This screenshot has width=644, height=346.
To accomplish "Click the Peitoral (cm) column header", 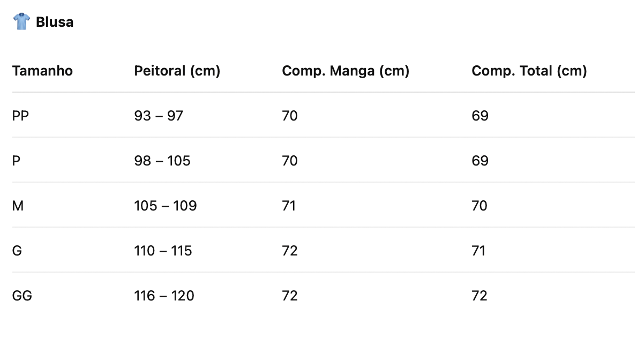I will [x=177, y=71].
